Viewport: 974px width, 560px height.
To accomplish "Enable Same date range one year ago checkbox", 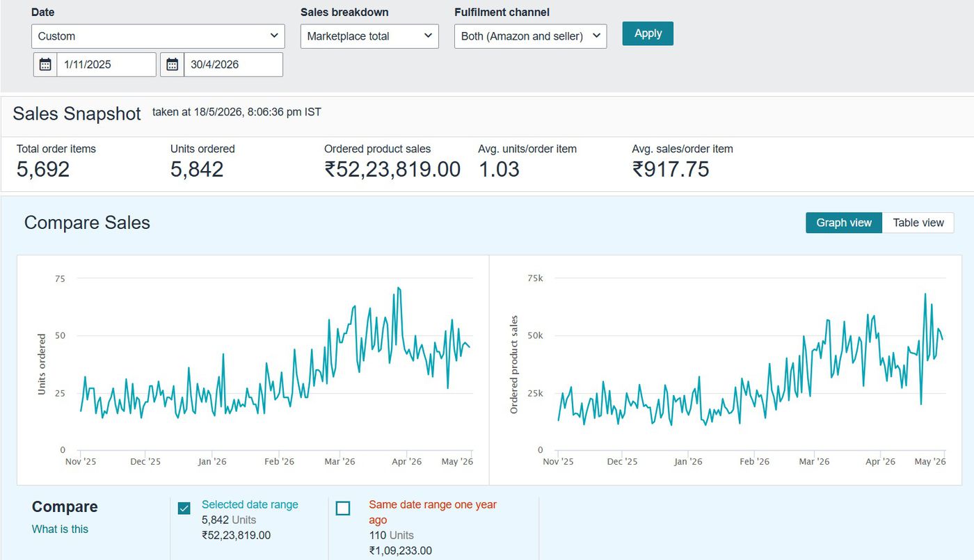I will (343, 509).
